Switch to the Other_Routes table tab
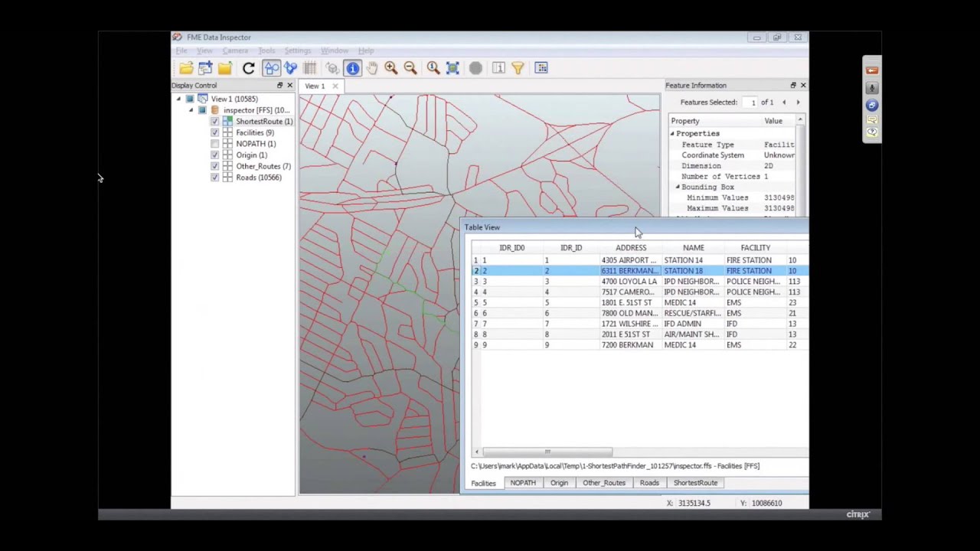 [x=604, y=483]
